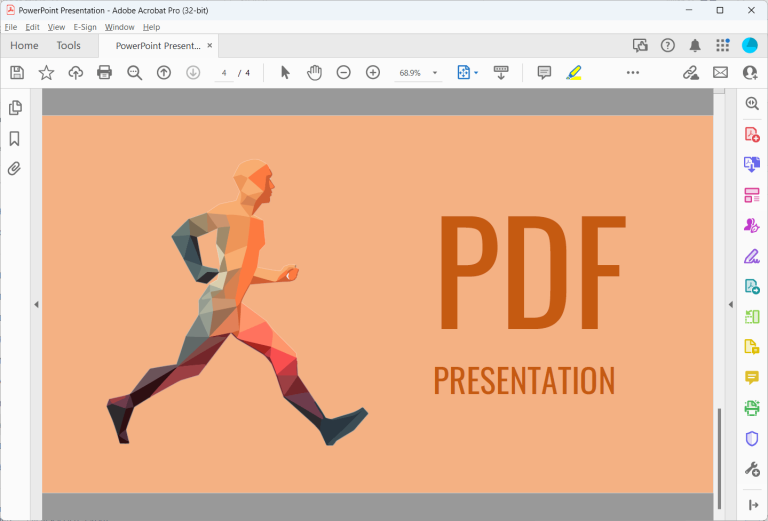Choose the Selection arrow tool
Viewport: 768px width, 521px height.
click(285, 72)
